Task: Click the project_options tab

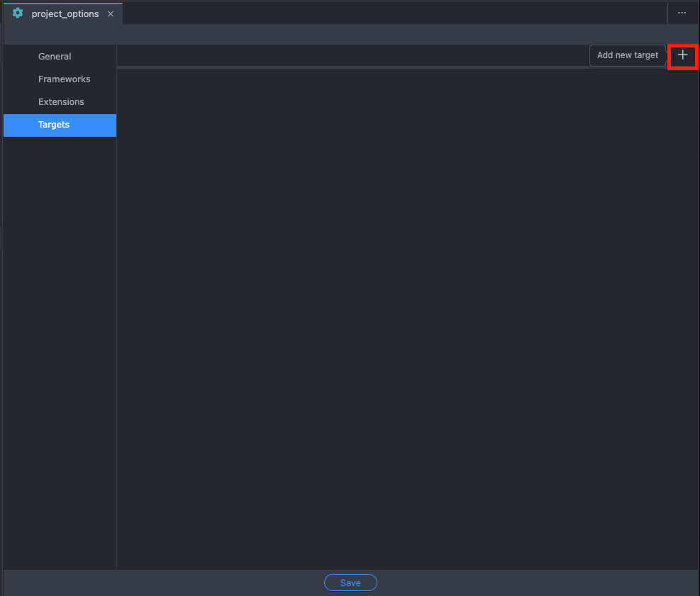Action: pyautogui.click(x=64, y=13)
